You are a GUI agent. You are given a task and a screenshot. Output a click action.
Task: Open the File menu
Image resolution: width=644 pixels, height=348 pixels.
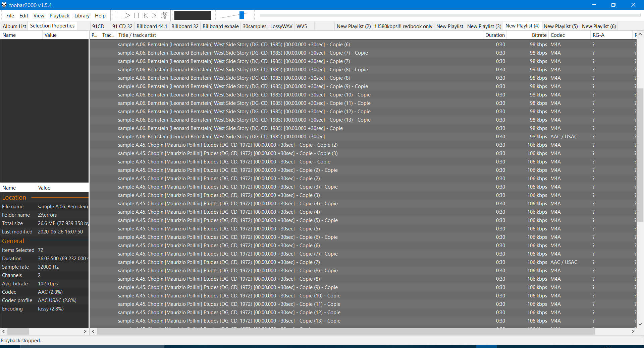tap(10, 16)
